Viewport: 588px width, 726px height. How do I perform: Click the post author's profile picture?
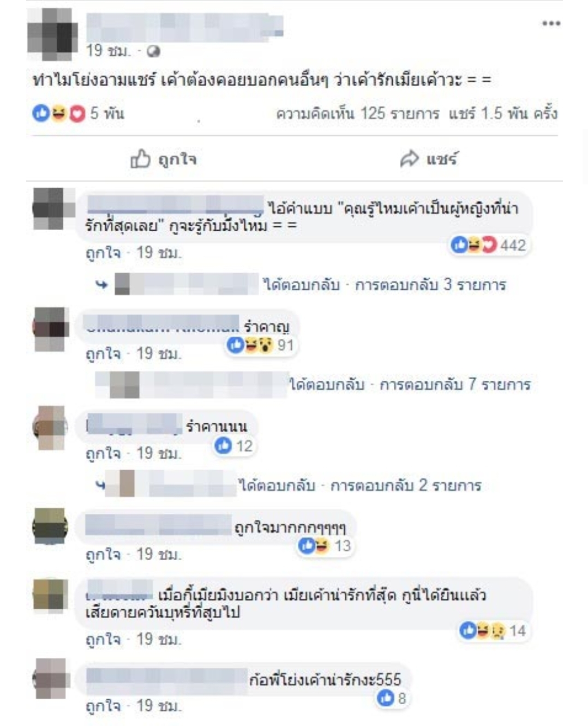53,34
